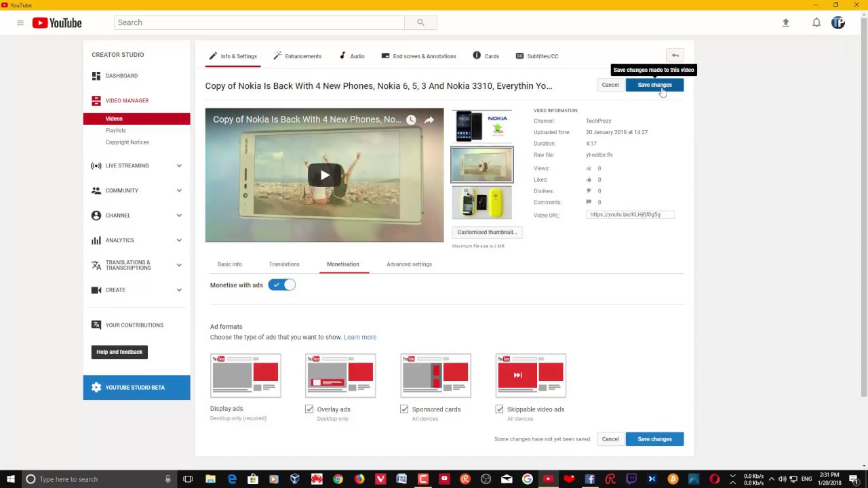Click the Create camera icon
This screenshot has height=488, width=868.
point(96,290)
